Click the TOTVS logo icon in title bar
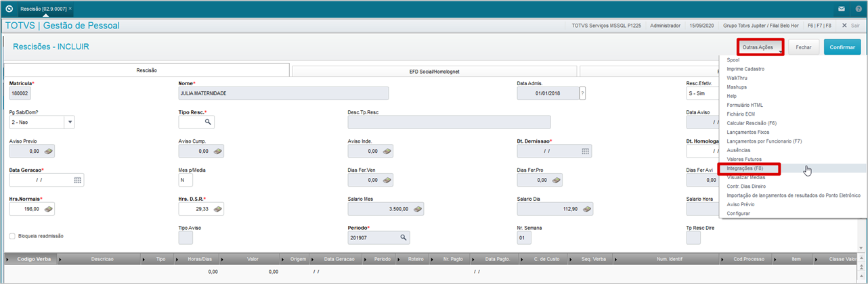The height and width of the screenshot is (284, 868). tap(9, 9)
